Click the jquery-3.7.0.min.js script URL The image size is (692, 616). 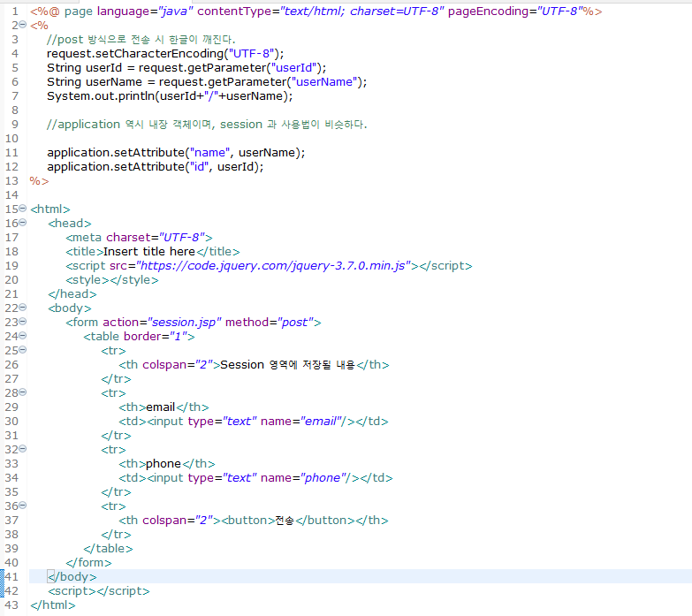coord(274,266)
